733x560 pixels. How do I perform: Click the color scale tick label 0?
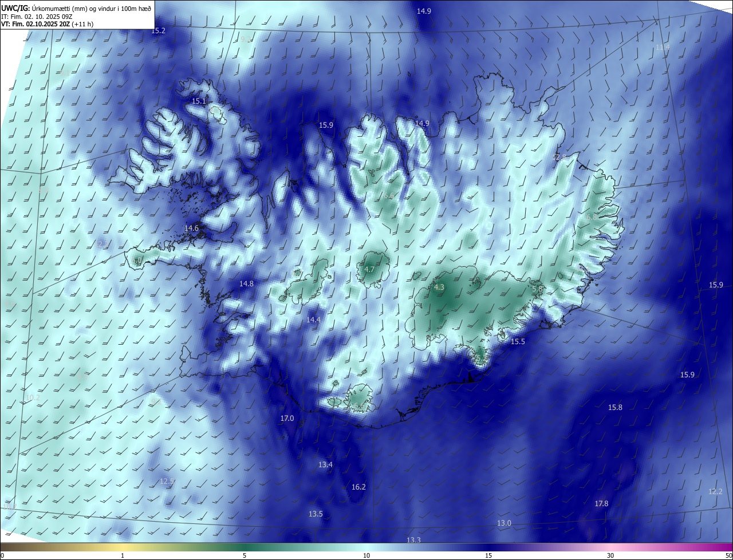click(x=2, y=555)
